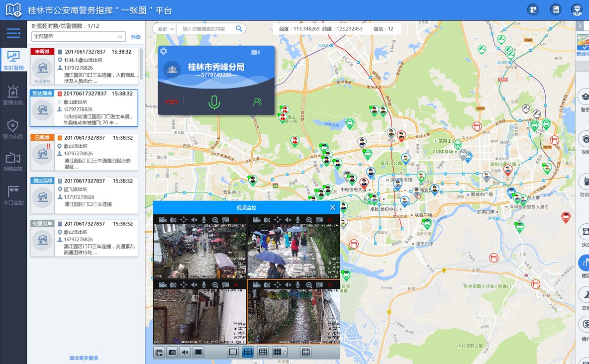The height and width of the screenshot is (364, 589).
Task: Toggle microphone on bottom-right camera feed
Action: [298, 285]
